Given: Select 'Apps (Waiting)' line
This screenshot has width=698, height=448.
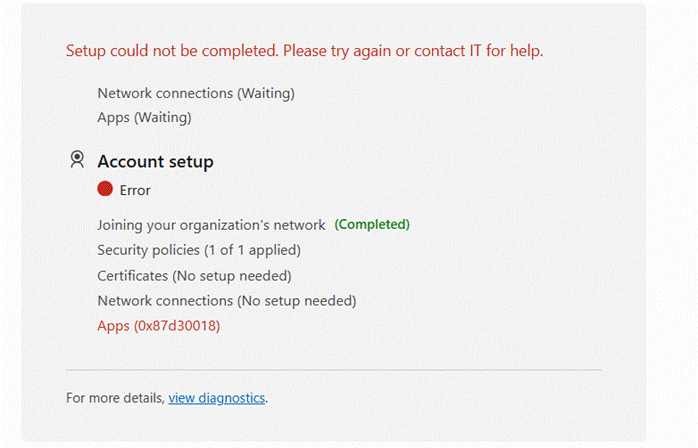Looking at the screenshot, I should point(144,118).
